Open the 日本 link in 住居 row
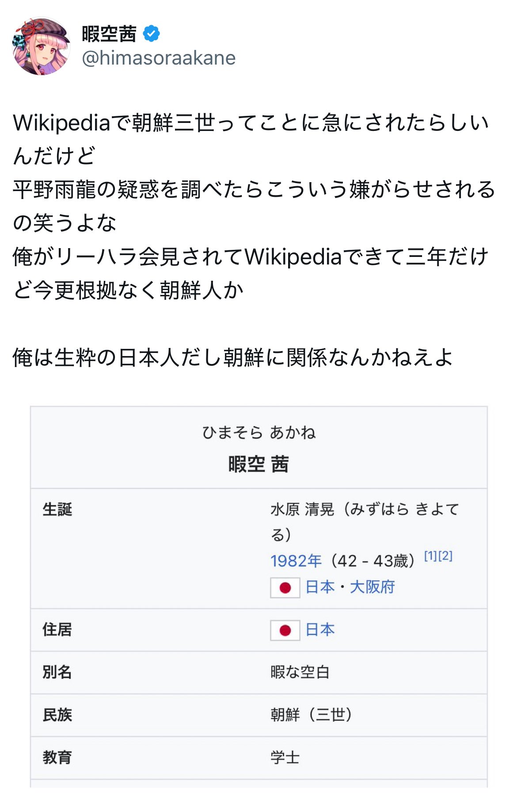The height and width of the screenshot is (812, 517). click(x=320, y=629)
